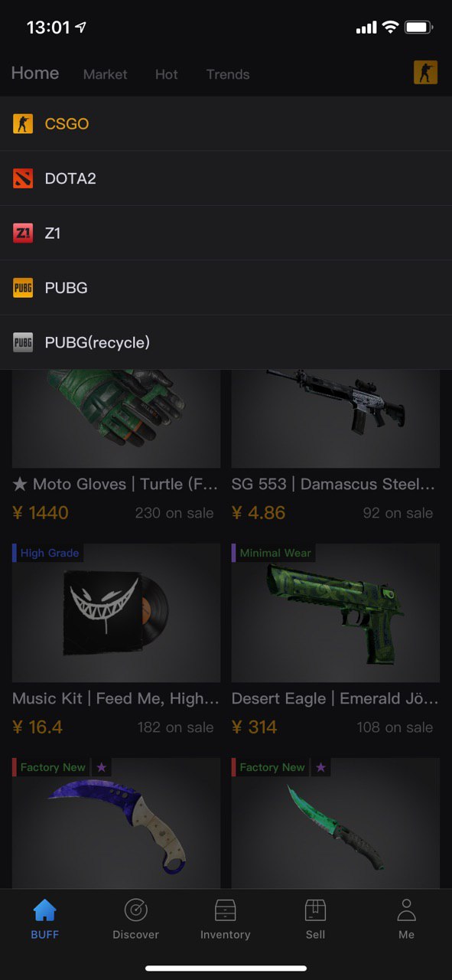452x980 pixels.
Task: Collapse the game selector via CSGO icon
Action: pos(425,72)
